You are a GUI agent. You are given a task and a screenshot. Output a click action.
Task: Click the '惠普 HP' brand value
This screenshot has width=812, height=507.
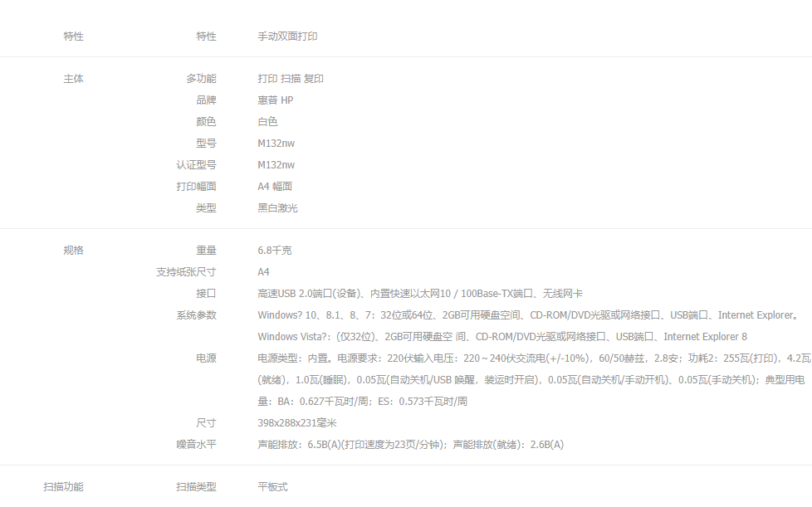pos(276,100)
